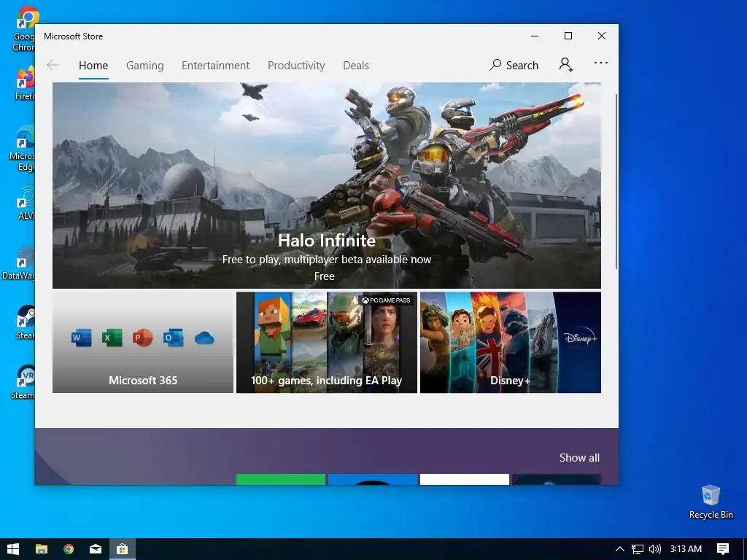747x560 pixels.
Task: Click the Microsoft Store window title text
Action: click(74, 36)
